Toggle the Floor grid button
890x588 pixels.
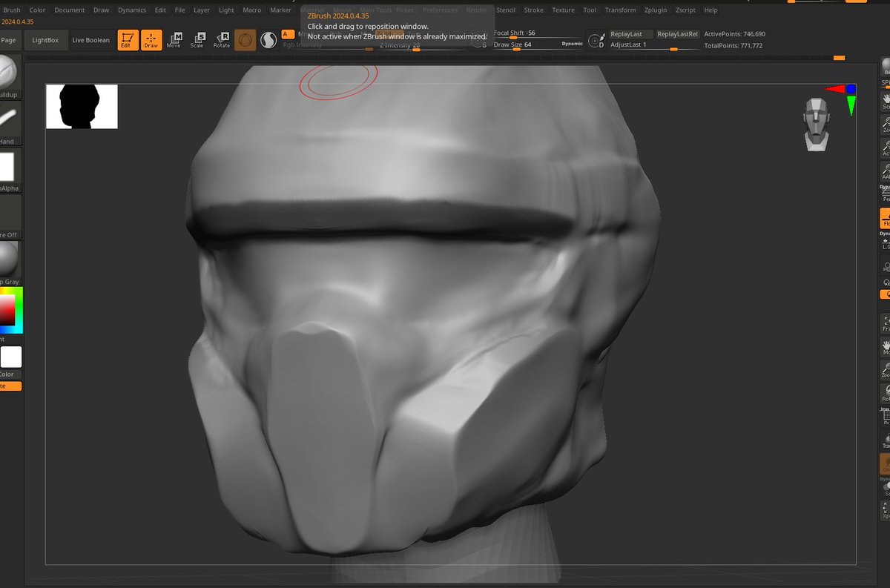point(885,217)
